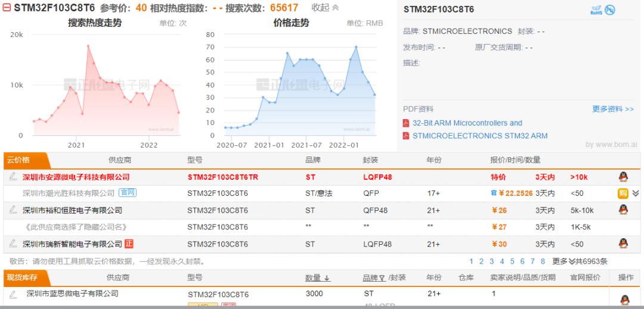Click price ¥30 in 瑞新智能 row
This screenshot has height=309, width=644.
tap(499, 244)
